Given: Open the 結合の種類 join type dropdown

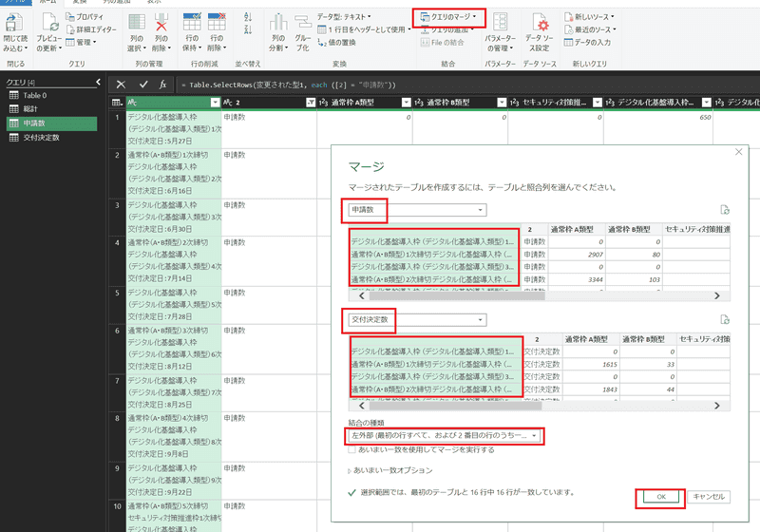Looking at the screenshot, I should tap(446, 435).
